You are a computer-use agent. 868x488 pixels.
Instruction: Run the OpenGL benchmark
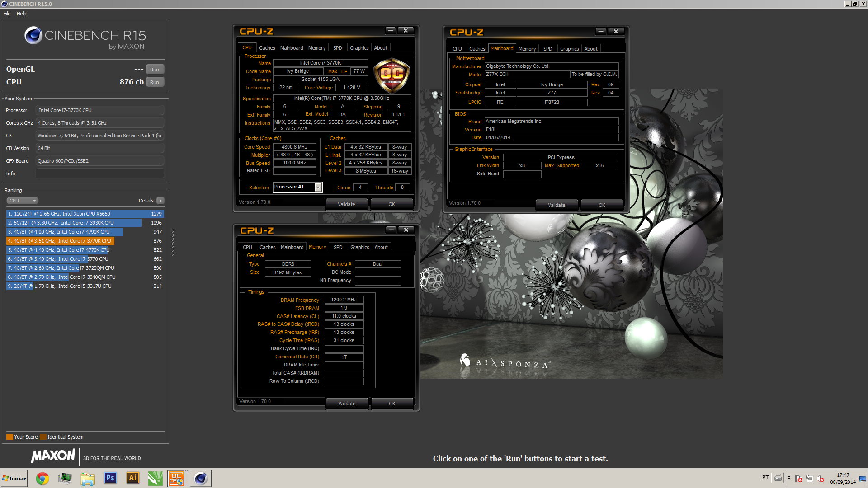[x=155, y=70]
